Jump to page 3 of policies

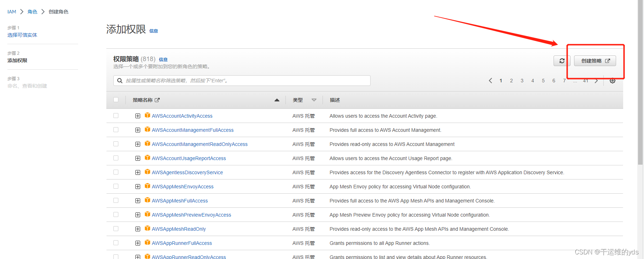click(x=522, y=81)
